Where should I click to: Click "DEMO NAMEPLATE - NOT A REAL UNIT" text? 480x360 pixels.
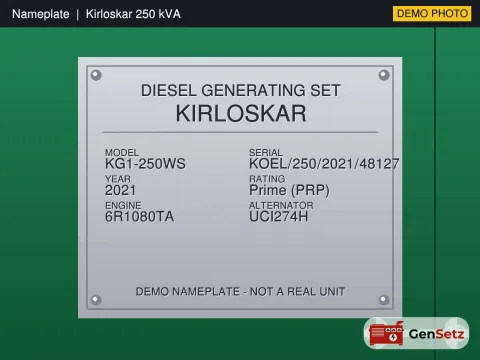tap(240, 292)
